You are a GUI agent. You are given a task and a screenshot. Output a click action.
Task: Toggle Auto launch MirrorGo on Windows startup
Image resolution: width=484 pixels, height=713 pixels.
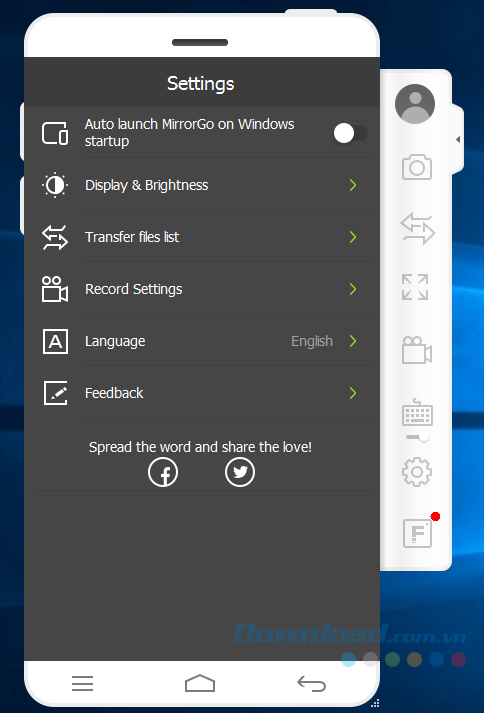click(x=350, y=133)
